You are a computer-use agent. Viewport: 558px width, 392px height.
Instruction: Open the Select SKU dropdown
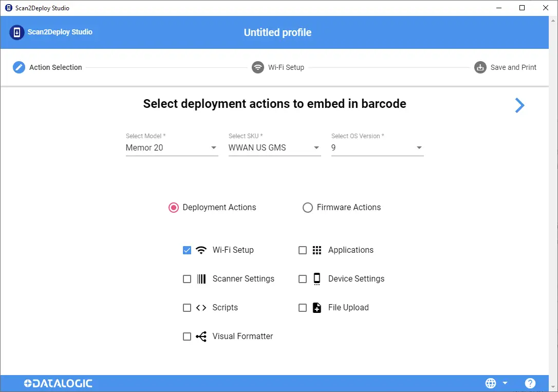275,147
